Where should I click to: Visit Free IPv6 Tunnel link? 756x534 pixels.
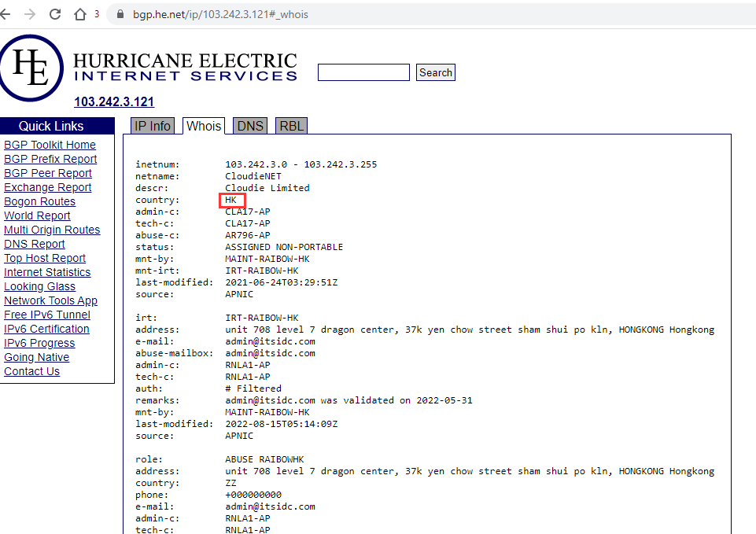tap(47, 315)
